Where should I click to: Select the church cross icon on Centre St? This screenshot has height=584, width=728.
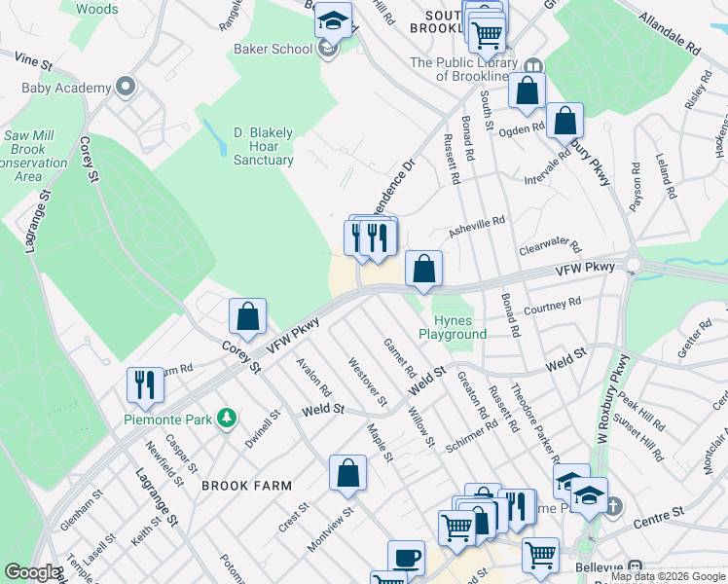pyautogui.click(x=613, y=506)
